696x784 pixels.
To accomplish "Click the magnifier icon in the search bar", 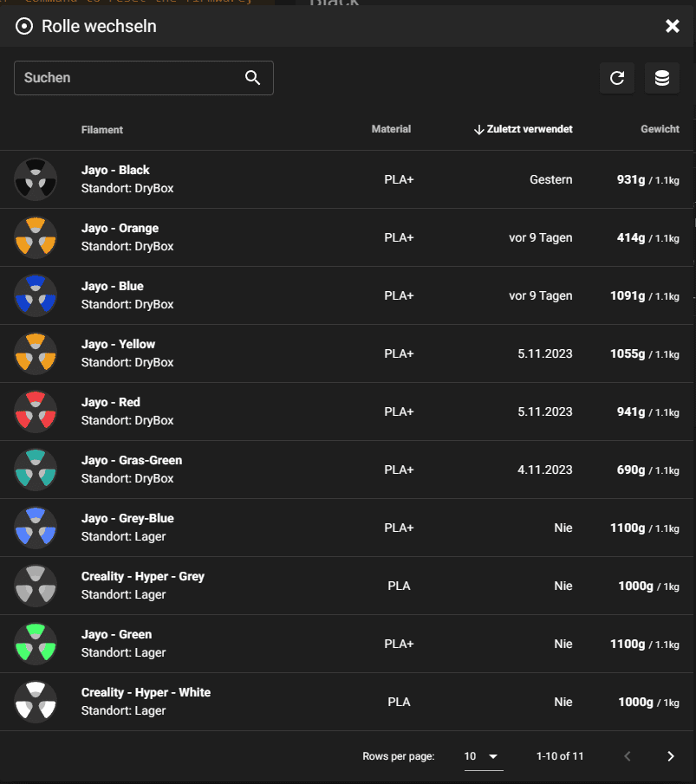I will point(252,77).
